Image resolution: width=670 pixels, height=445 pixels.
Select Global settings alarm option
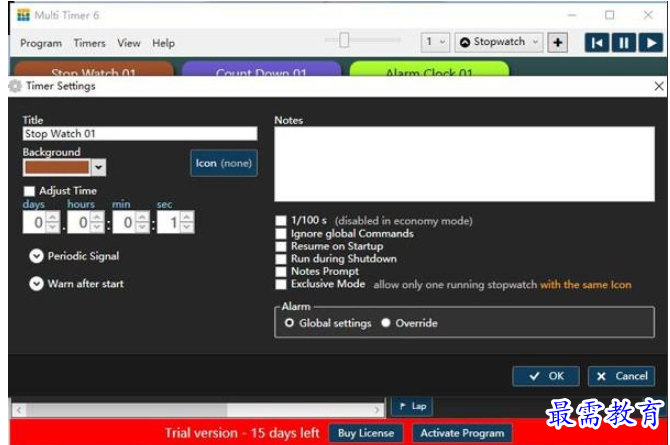point(289,323)
